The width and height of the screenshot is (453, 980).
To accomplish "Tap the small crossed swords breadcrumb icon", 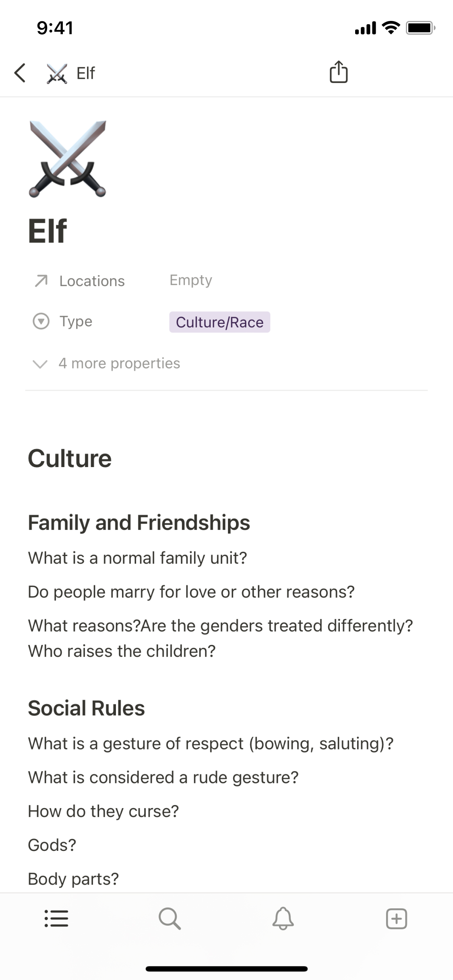I will [x=57, y=74].
